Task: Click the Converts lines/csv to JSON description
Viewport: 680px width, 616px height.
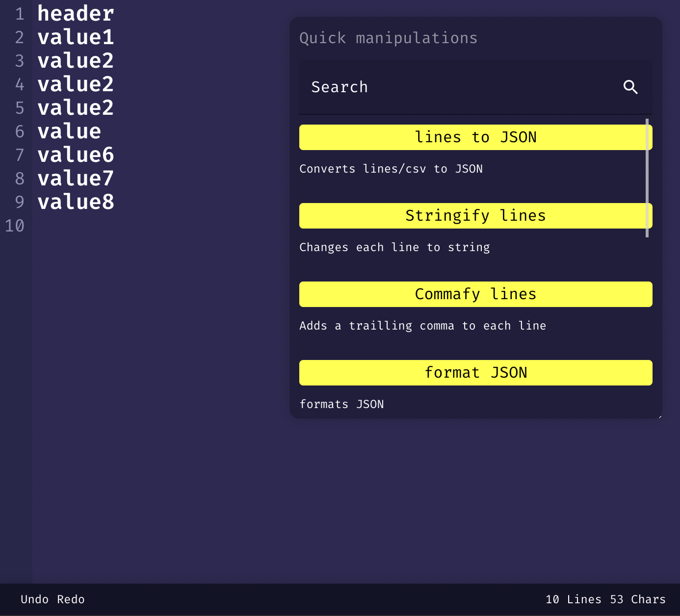Action: tap(391, 169)
